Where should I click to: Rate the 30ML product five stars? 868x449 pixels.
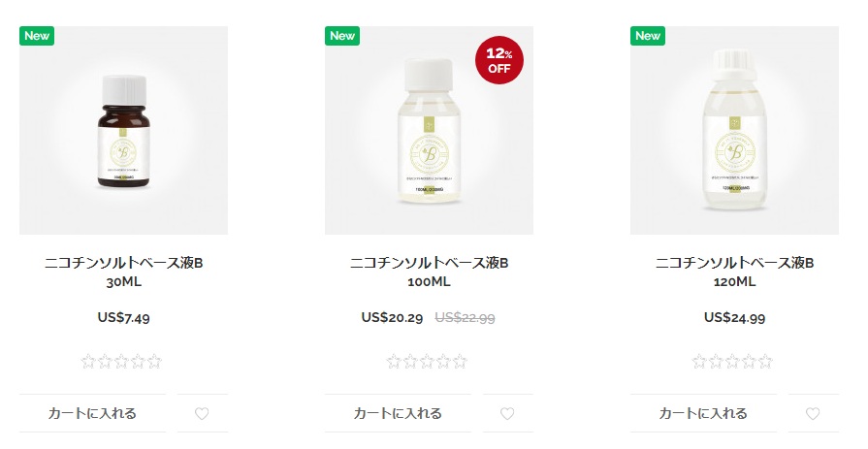pos(154,363)
